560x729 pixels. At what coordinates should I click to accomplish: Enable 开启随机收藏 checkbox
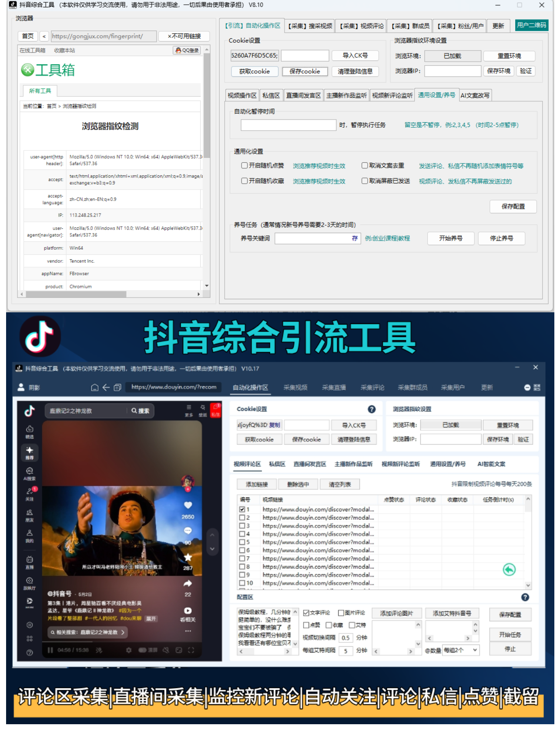[x=245, y=181]
